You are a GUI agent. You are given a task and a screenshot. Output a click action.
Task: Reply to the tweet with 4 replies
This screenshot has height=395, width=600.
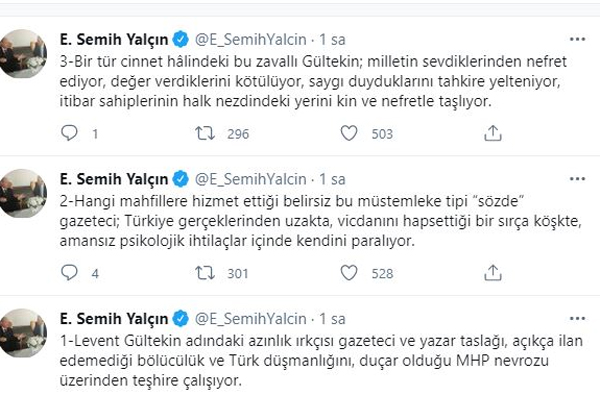click(x=69, y=273)
